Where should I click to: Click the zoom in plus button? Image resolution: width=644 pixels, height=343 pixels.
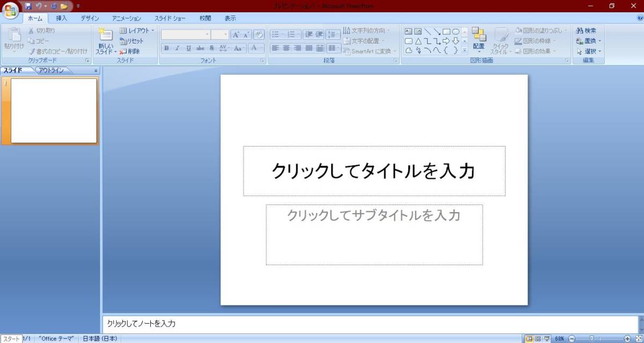[x=627, y=339]
